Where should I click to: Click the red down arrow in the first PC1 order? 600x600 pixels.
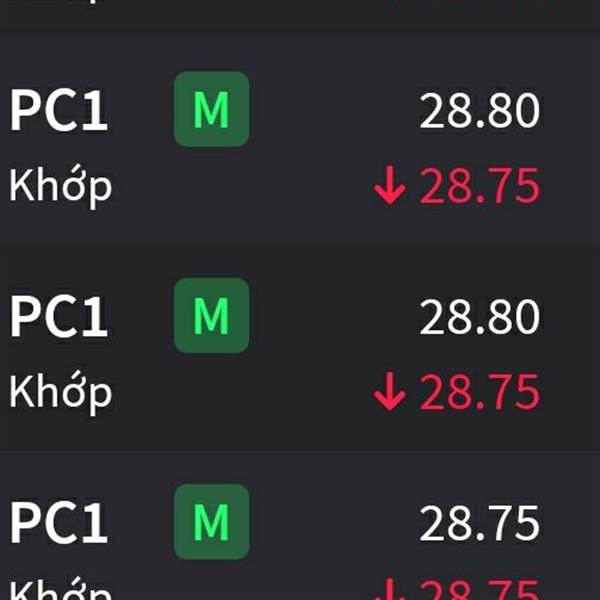[390, 185]
